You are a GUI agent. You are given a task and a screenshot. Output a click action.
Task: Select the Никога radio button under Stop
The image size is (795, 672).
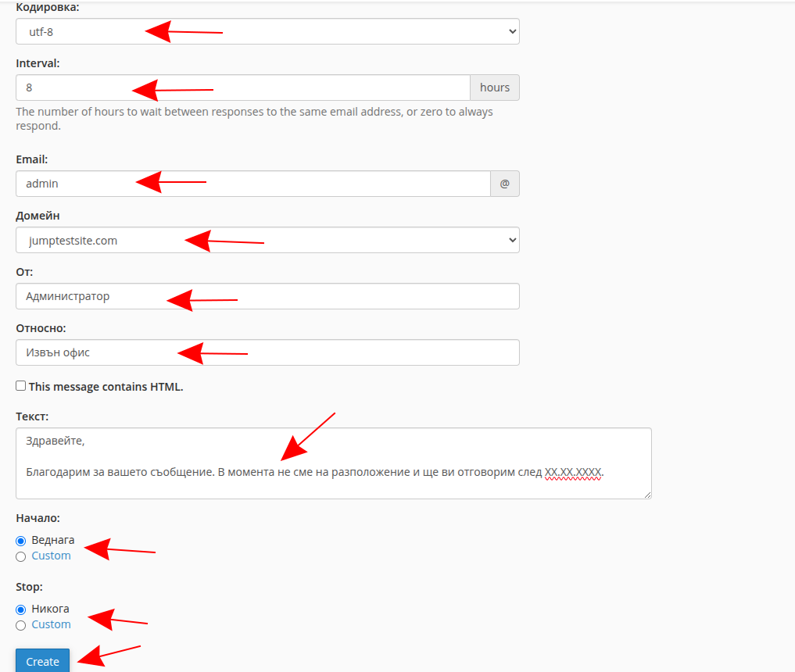21,609
